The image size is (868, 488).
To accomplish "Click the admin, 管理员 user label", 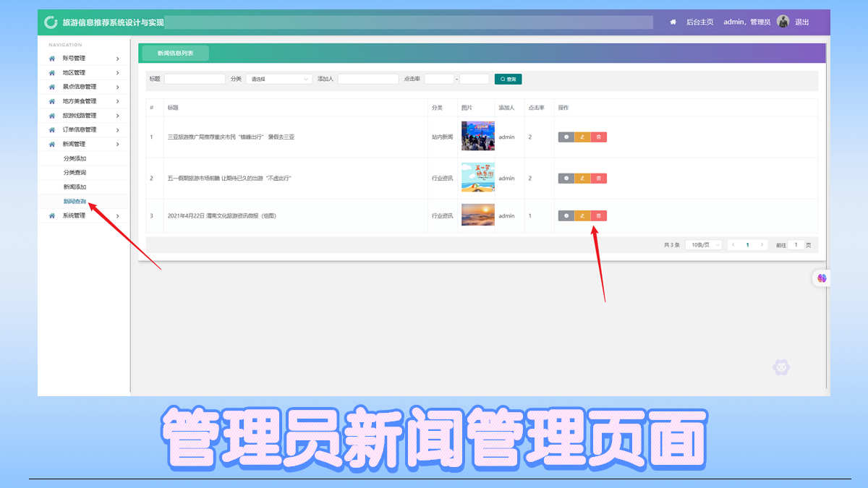I will [x=747, y=22].
